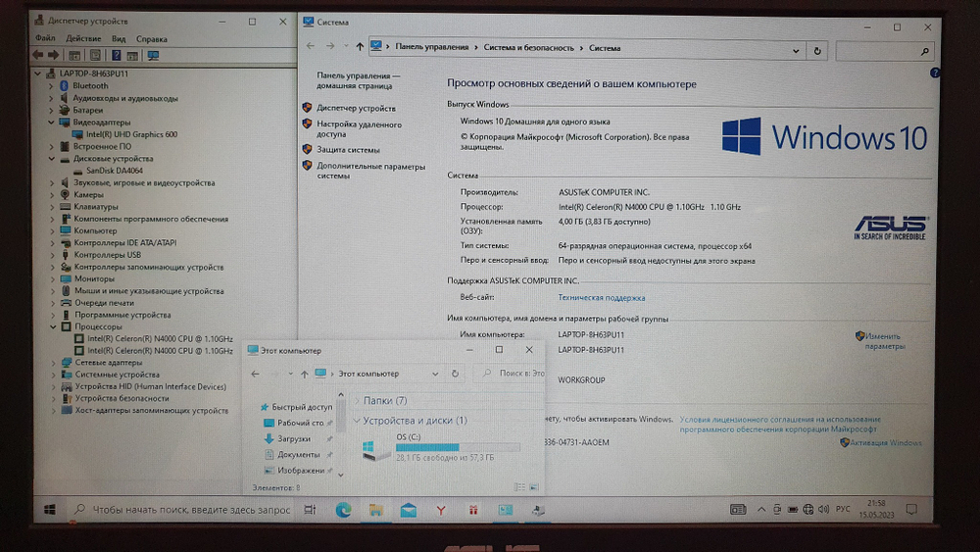Refresh the System window address bar
Screen dimensions: 980x552
(x=817, y=51)
